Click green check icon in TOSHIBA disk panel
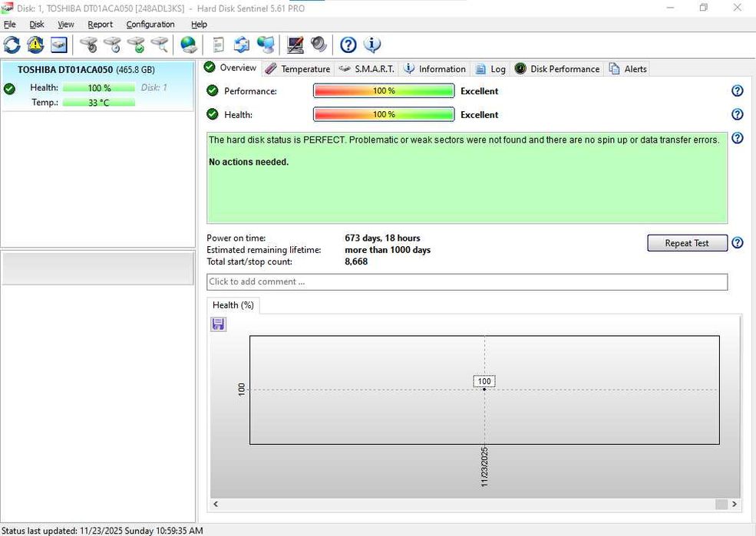Screen dimensions: 756x536 pyautogui.click(x=9, y=89)
